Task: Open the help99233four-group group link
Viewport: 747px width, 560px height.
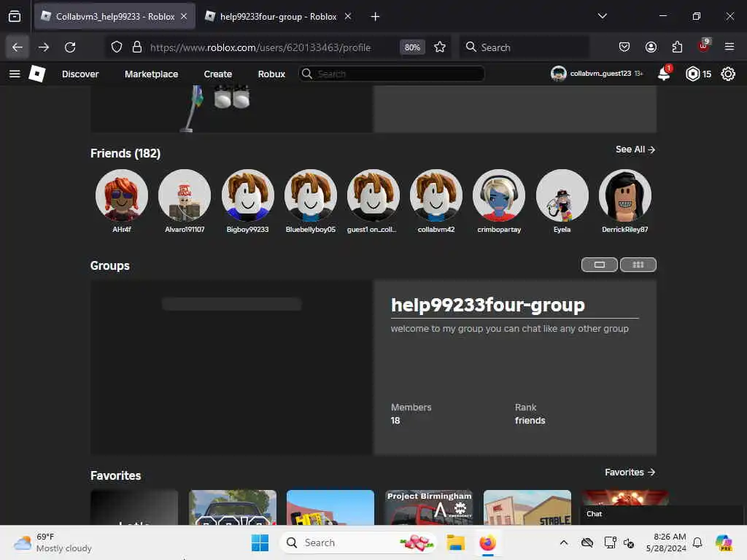Action: tap(488, 305)
